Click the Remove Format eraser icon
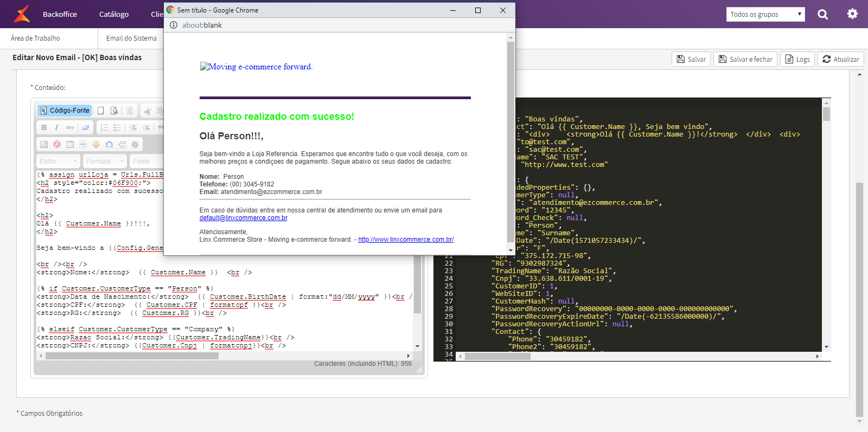The width and height of the screenshot is (868, 432). click(85, 127)
